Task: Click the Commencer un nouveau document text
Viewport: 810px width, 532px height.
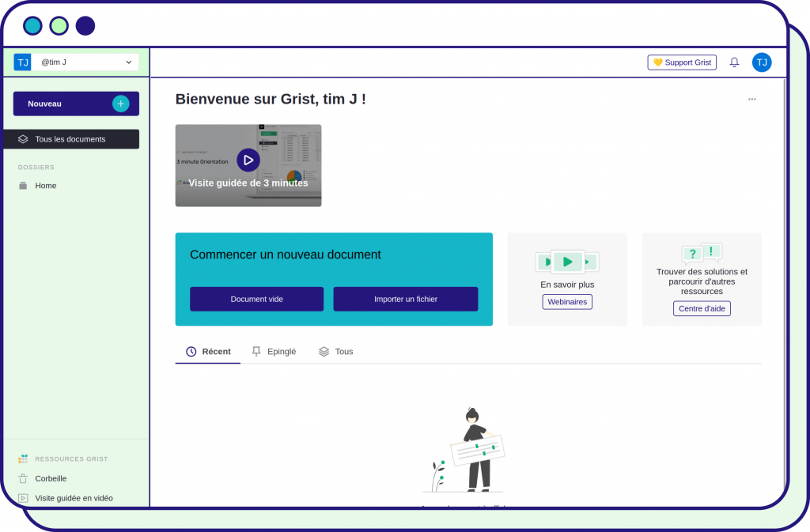Action: (x=285, y=255)
